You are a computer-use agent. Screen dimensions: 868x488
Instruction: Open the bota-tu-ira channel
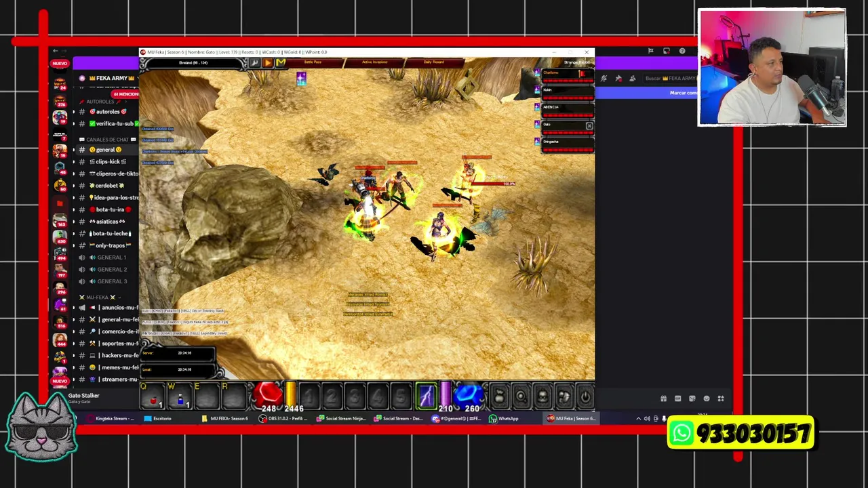tap(108, 209)
